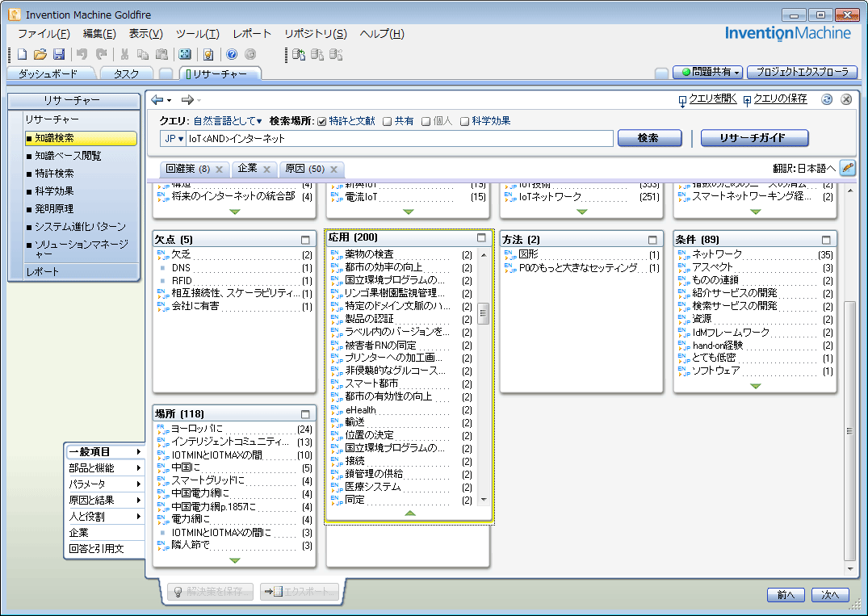
Task: Enable the 共有 checkbox
Action: click(x=388, y=121)
